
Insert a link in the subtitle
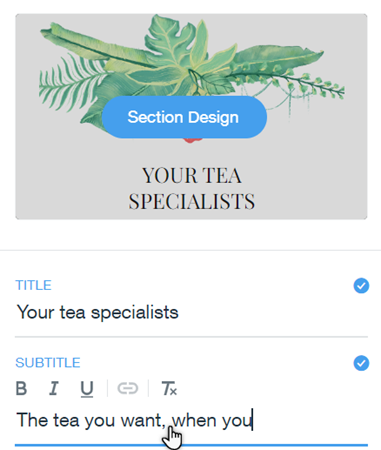128,389
